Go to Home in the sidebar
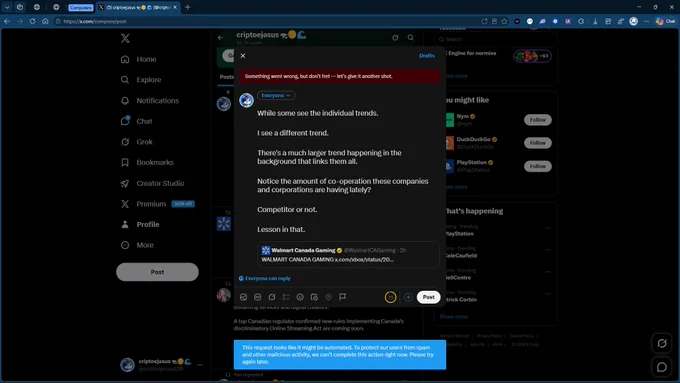This screenshot has width=680, height=383. (138, 59)
